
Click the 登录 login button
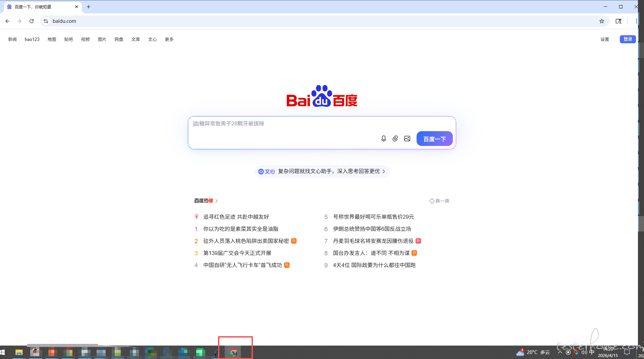pos(628,39)
